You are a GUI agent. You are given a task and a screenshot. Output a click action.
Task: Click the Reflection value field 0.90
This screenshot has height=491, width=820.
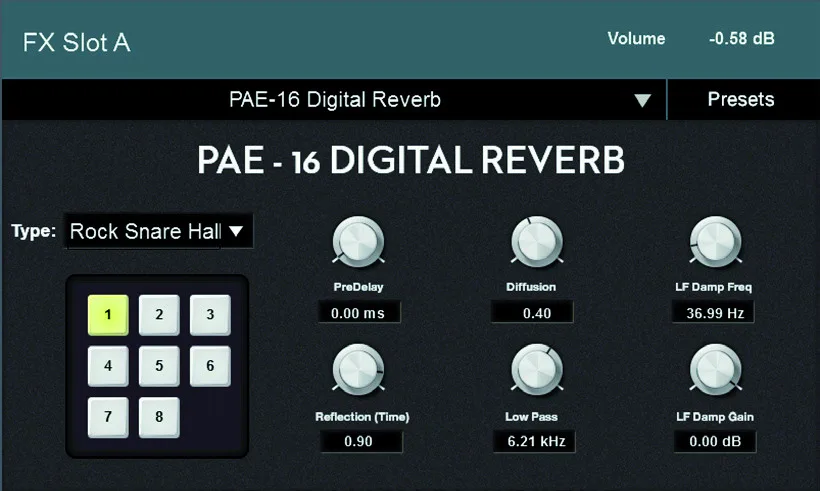[361, 441]
